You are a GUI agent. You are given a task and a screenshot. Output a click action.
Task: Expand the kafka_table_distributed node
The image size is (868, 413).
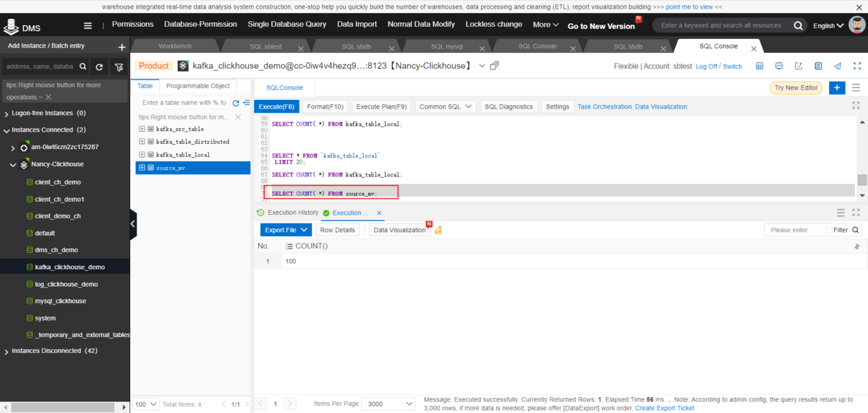[x=142, y=142]
